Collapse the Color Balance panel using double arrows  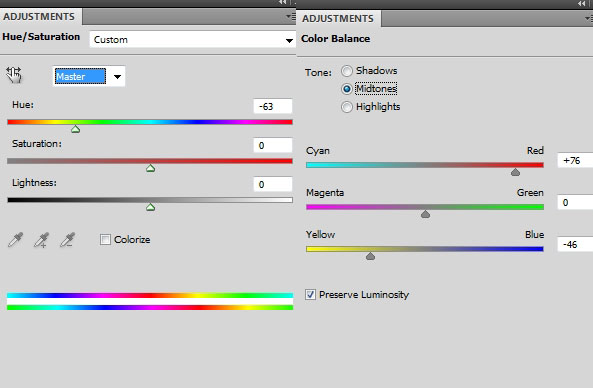tap(581, 3)
